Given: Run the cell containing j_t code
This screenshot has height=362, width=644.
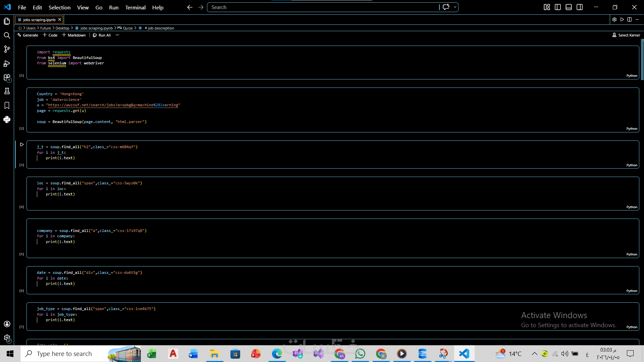Looking at the screenshot, I should click(22, 144).
